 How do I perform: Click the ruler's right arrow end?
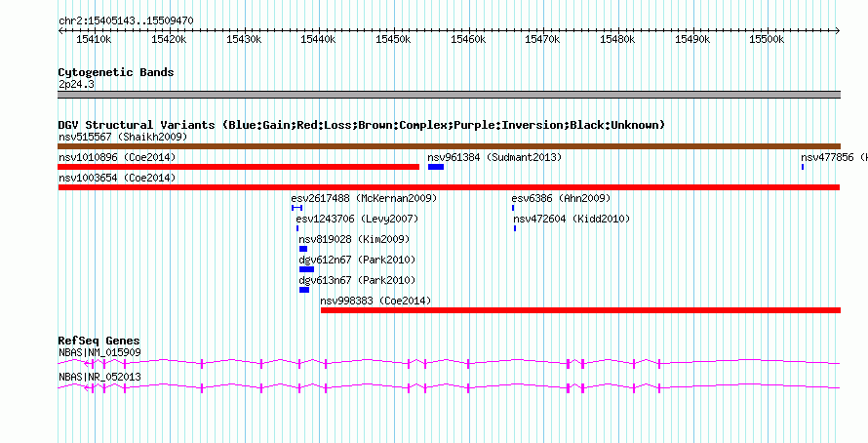pyautogui.click(x=838, y=31)
